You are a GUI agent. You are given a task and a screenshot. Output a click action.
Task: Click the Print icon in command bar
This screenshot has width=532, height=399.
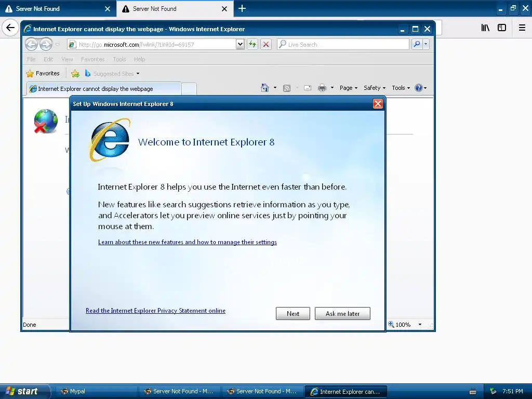322,88
